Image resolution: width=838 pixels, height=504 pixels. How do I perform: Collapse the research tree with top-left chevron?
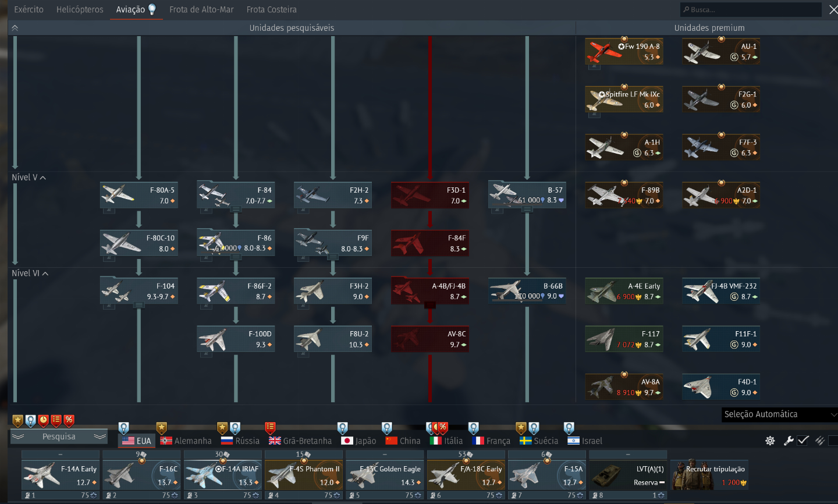tap(15, 28)
